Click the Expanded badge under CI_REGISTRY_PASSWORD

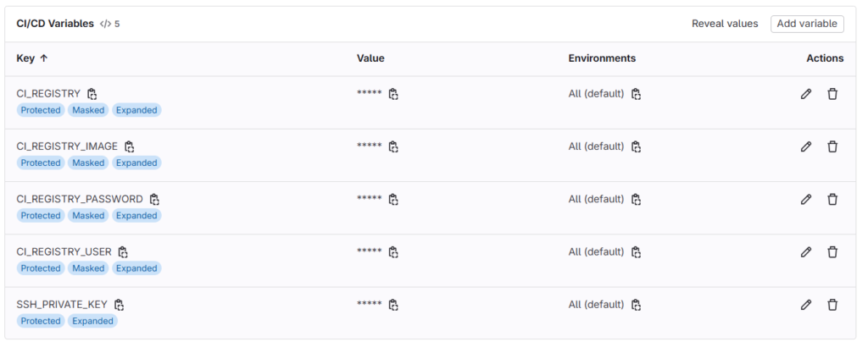coord(136,216)
